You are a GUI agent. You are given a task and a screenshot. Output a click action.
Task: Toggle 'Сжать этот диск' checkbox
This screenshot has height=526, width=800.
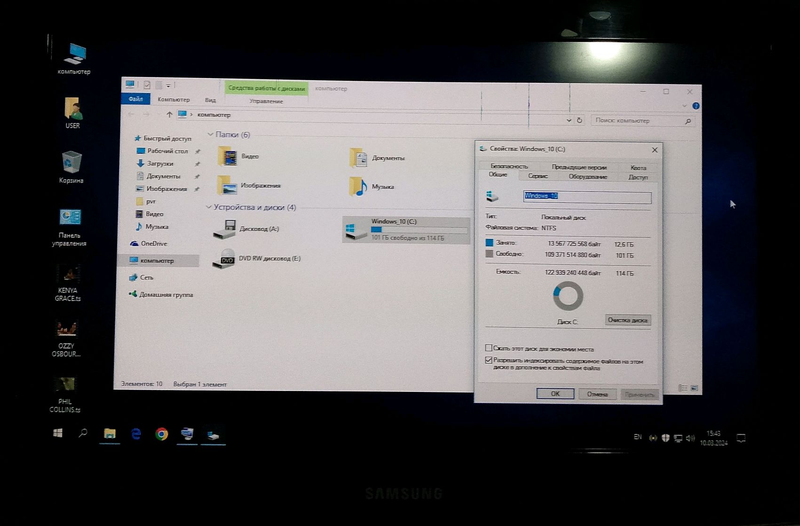tap(488, 348)
